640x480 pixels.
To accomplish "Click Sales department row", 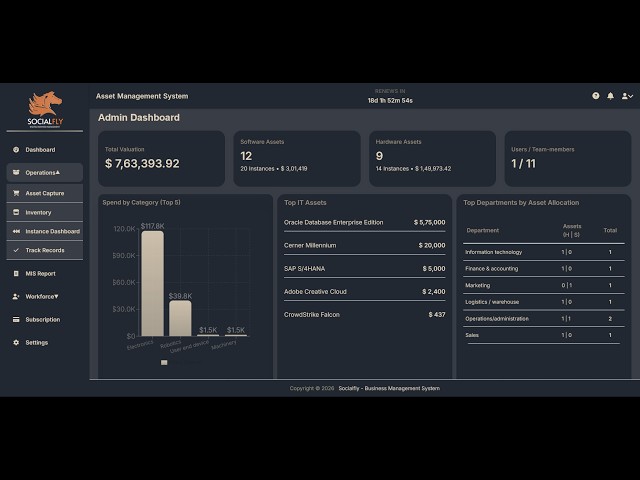I will tap(544, 335).
